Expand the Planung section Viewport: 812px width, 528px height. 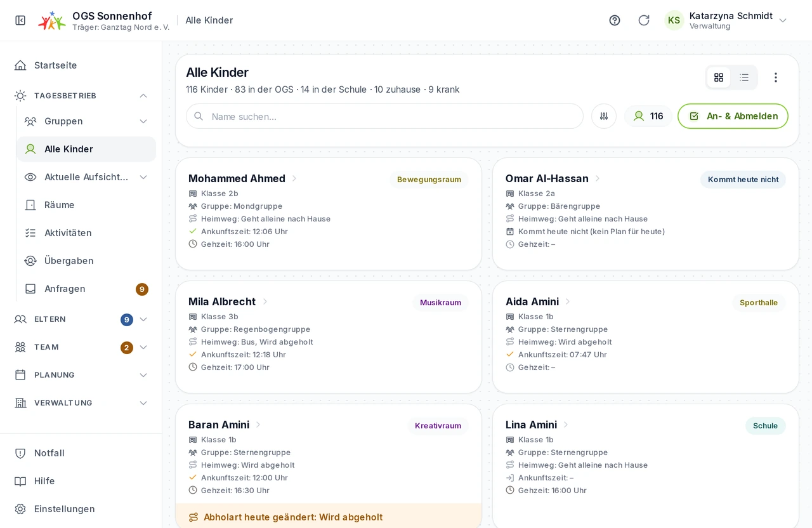click(143, 375)
